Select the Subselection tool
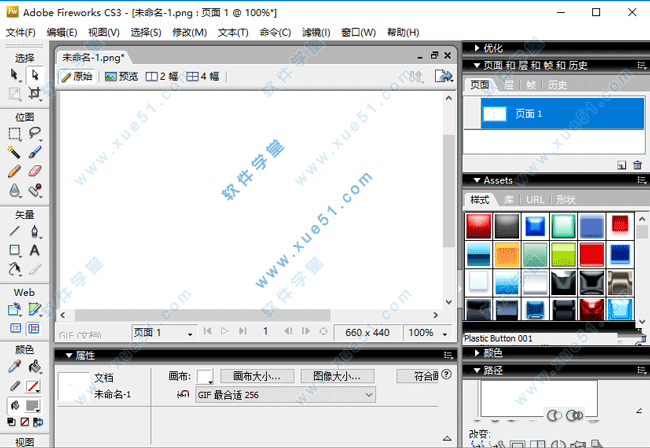Image resolution: width=650 pixels, height=448 pixels. coord(35,75)
